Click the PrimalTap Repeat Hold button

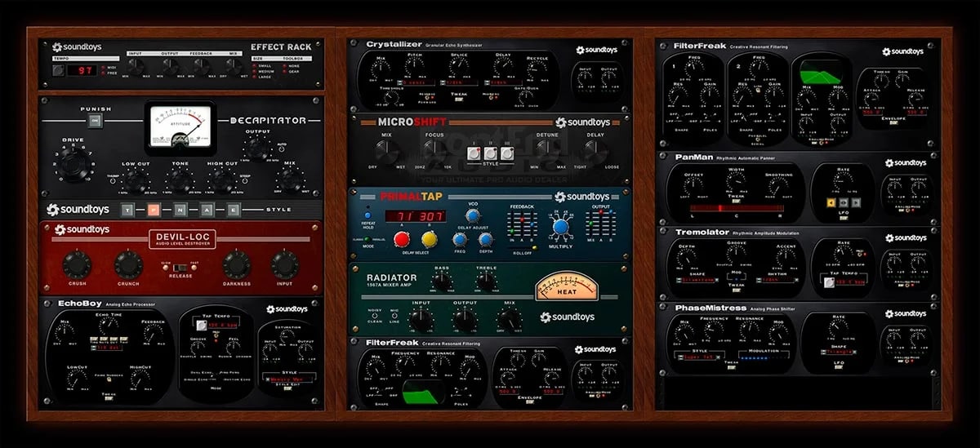pos(367,216)
